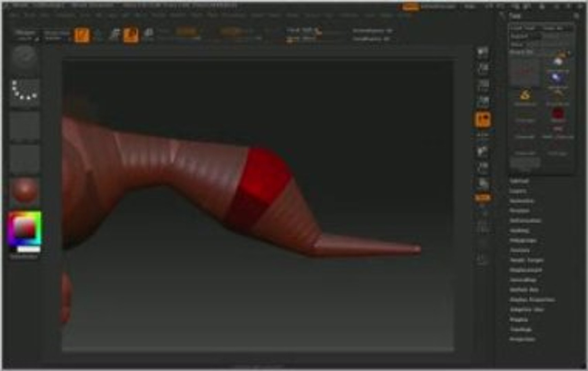Expand the Display Properties subpalette

532,300
